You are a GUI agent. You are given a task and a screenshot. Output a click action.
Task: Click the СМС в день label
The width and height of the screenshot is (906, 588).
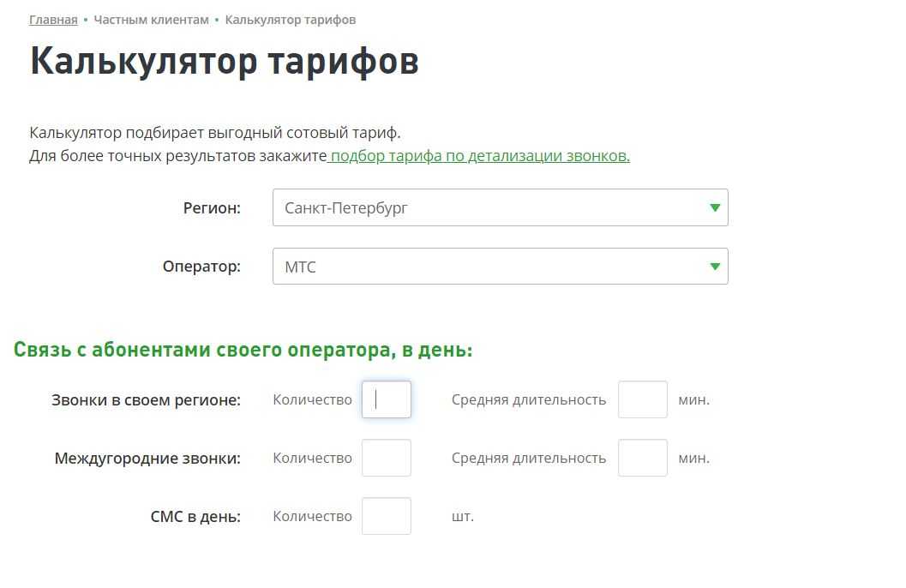coord(195,517)
